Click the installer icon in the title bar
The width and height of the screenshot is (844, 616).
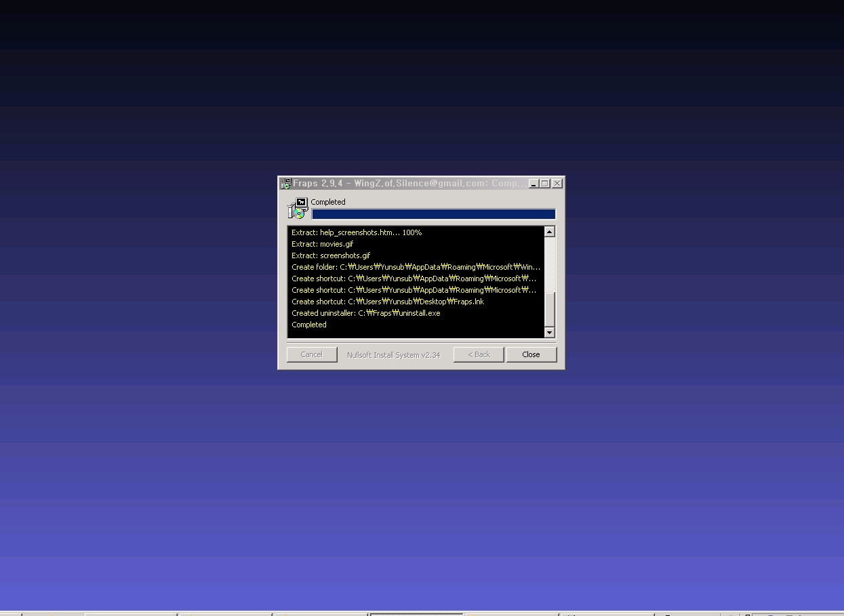point(286,184)
